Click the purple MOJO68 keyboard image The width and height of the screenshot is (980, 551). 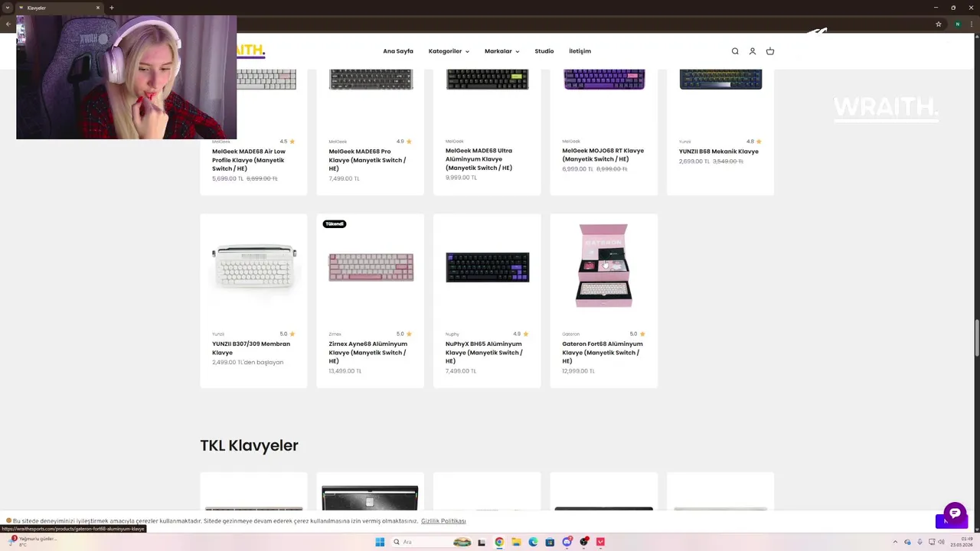click(x=604, y=79)
